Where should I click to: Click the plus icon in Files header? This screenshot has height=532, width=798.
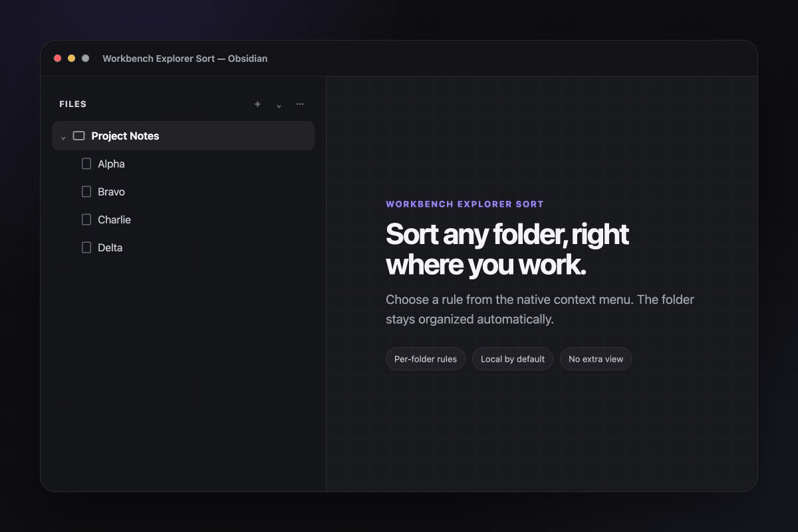click(x=257, y=104)
